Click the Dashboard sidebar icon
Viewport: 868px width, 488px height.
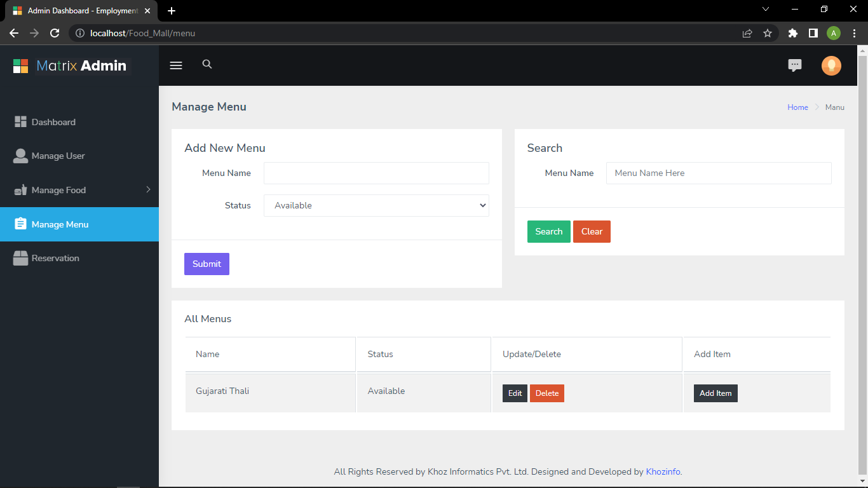(x=20, y=122)
